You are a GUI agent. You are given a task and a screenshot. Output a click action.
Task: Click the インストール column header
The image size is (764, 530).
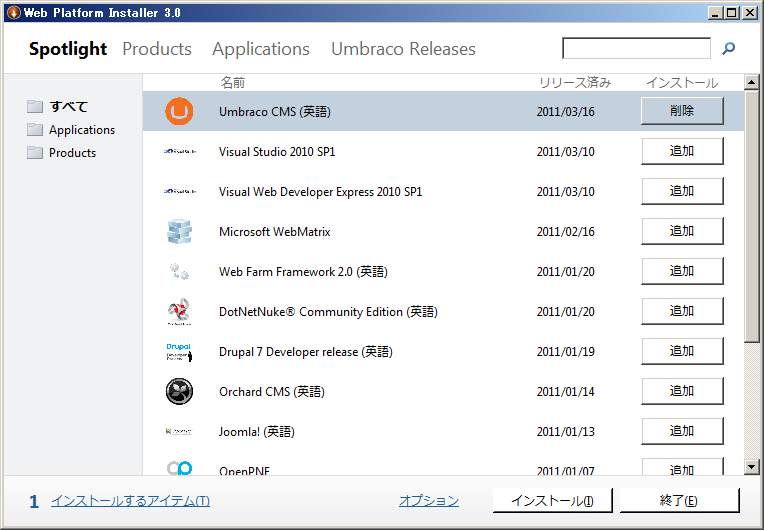pos(682,83)
